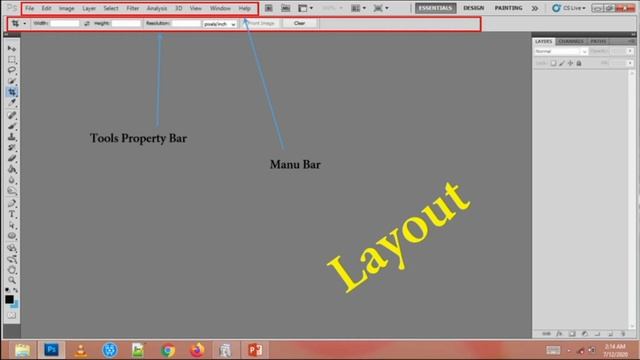Toggle lock position icon

tap(570, 63)
